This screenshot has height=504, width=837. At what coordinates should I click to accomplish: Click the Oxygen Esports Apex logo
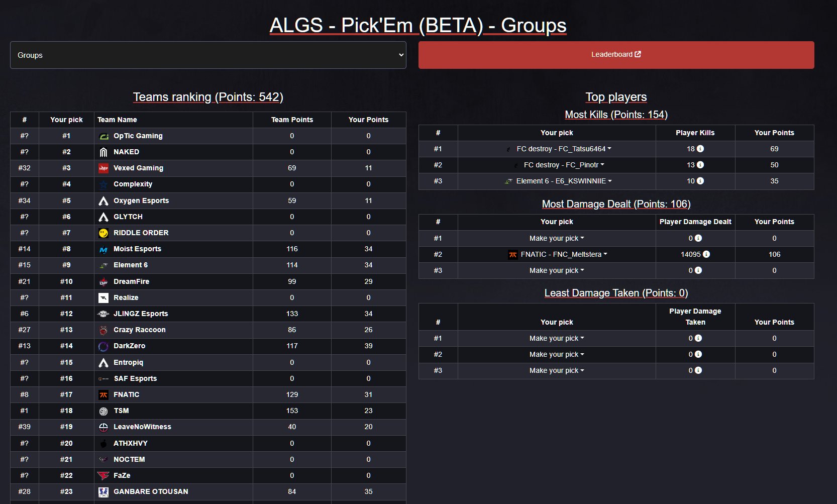coord(103,201)
